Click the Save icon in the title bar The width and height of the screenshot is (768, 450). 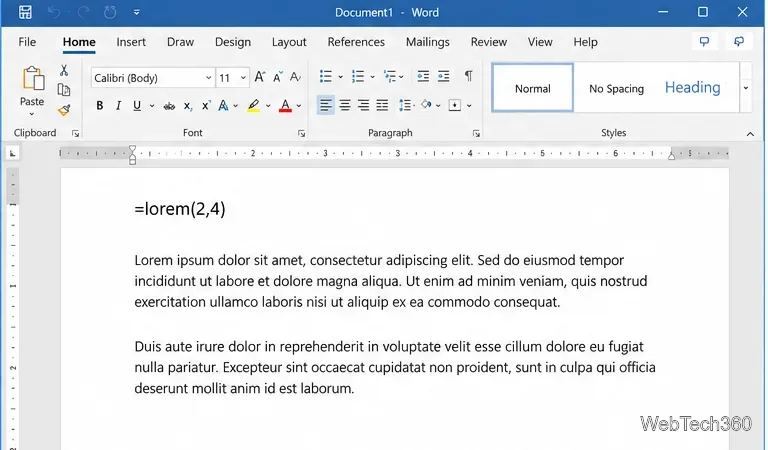25,12
